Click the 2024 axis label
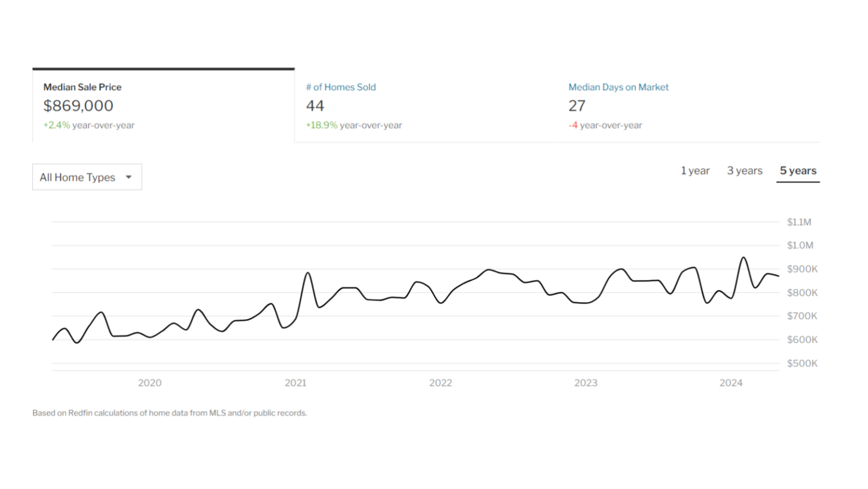 pyautogui.click(x=731, y=383)
